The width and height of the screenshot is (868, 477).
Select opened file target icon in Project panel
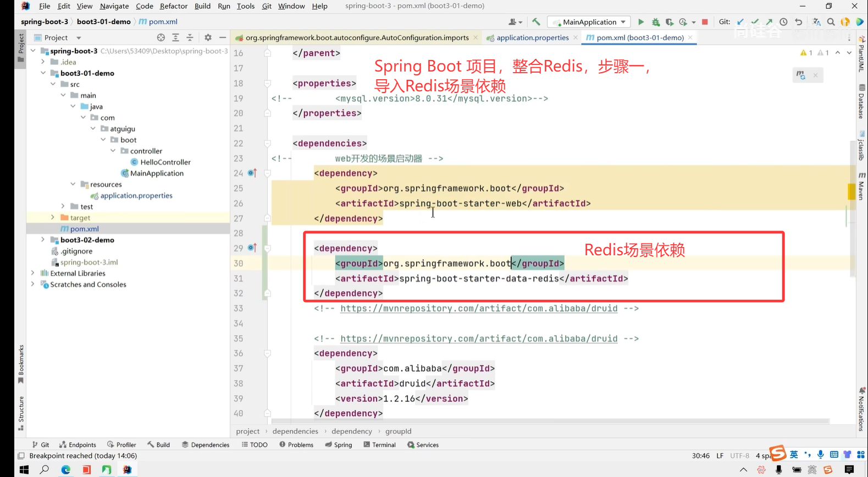point(161,37)
